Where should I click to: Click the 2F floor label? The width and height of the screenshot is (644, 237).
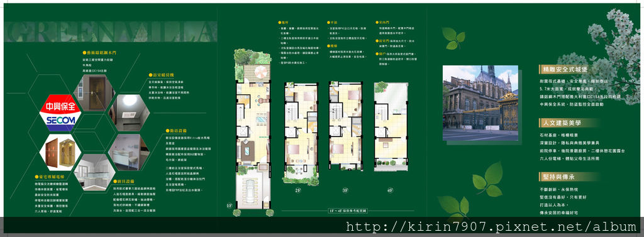298,190
